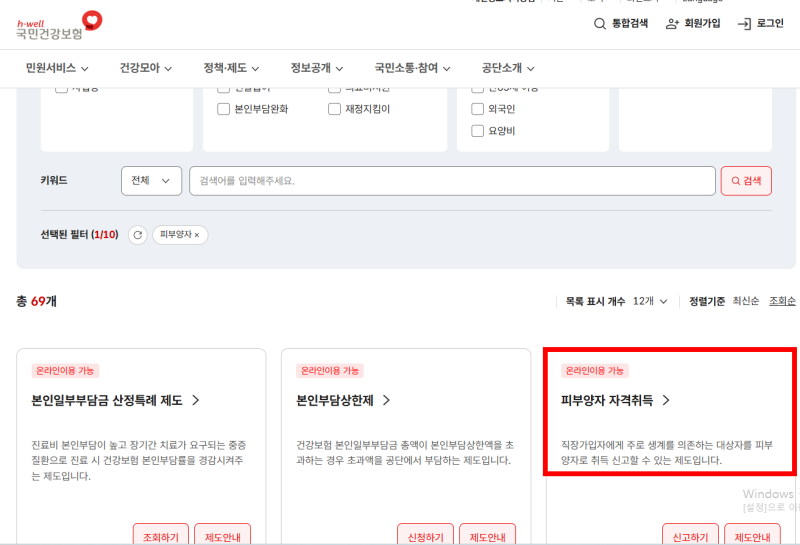
Task: Open 본인일부부담금 산정특례 제도 title
Action: (x=107, y=400)
